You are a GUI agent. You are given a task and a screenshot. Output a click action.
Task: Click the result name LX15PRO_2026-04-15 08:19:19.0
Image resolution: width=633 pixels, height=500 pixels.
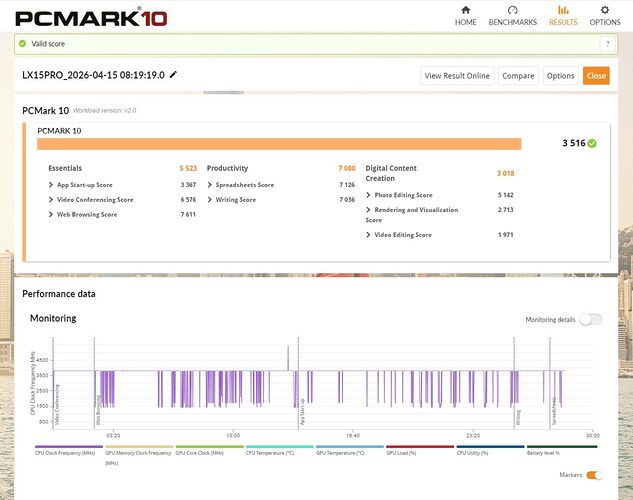[93, 75]
